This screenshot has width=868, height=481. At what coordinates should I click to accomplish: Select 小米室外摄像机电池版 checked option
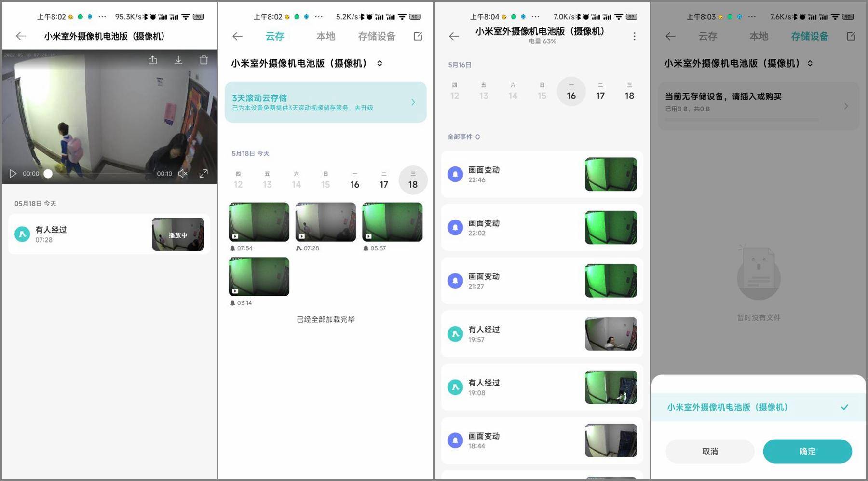pyautogui.click(x=759, y=407)
